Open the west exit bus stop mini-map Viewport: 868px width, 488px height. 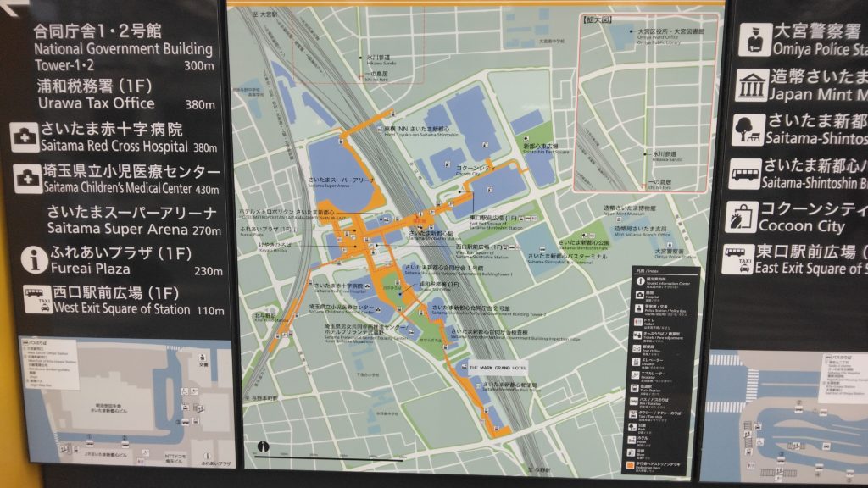(117, 401)
